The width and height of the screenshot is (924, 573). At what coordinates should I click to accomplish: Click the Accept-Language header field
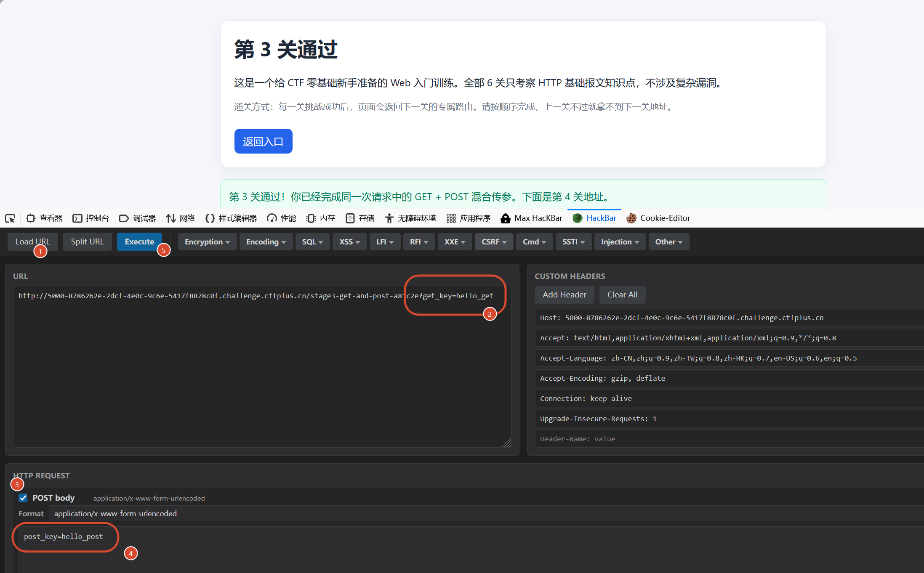730,358
